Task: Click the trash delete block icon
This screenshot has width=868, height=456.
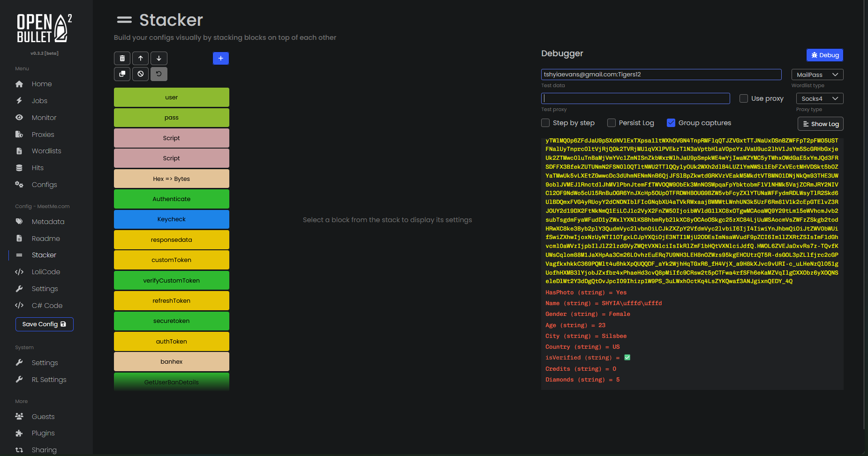Action: (x=122, y=58)
